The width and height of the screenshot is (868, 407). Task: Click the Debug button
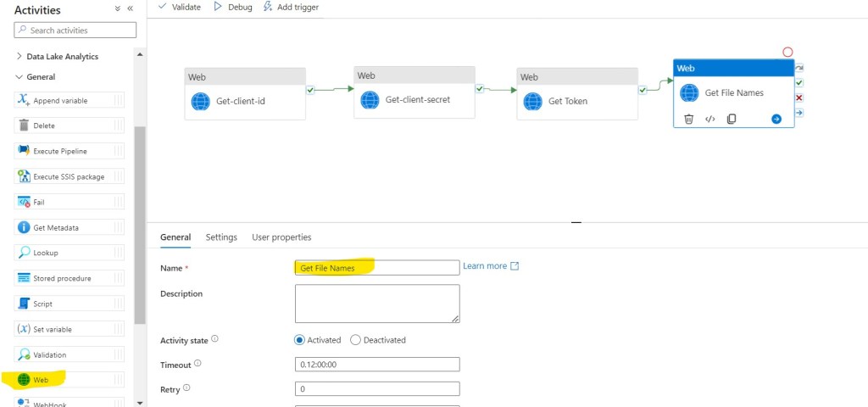tap(232, 7)
